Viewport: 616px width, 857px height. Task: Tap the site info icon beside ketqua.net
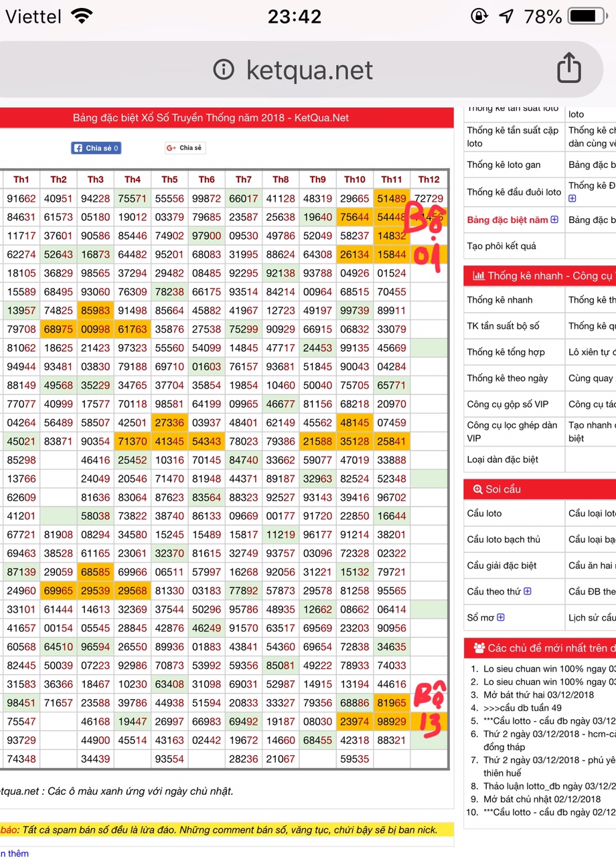point(224,70)
